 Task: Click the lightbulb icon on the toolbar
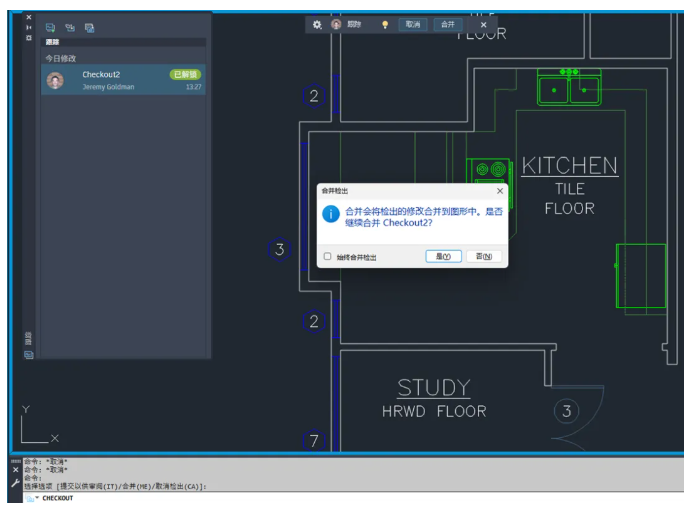[385, 24]
